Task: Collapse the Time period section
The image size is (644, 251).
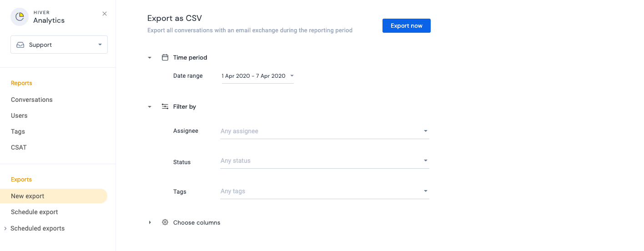Action: (x=150, y=58)
